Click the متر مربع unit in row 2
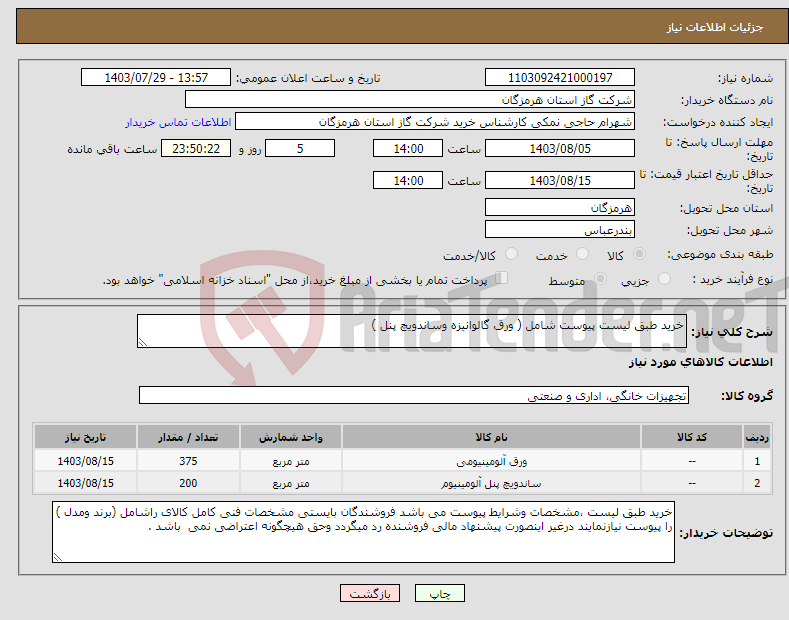This screenshot has height=620, width=789. pyautogui.click(x=291, y=483)
